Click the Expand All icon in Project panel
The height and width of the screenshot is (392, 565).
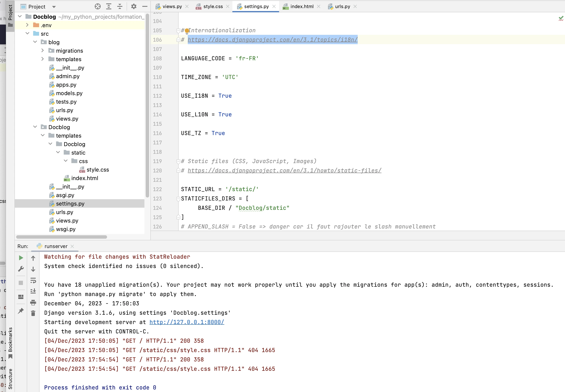click(x=109, y=6)
